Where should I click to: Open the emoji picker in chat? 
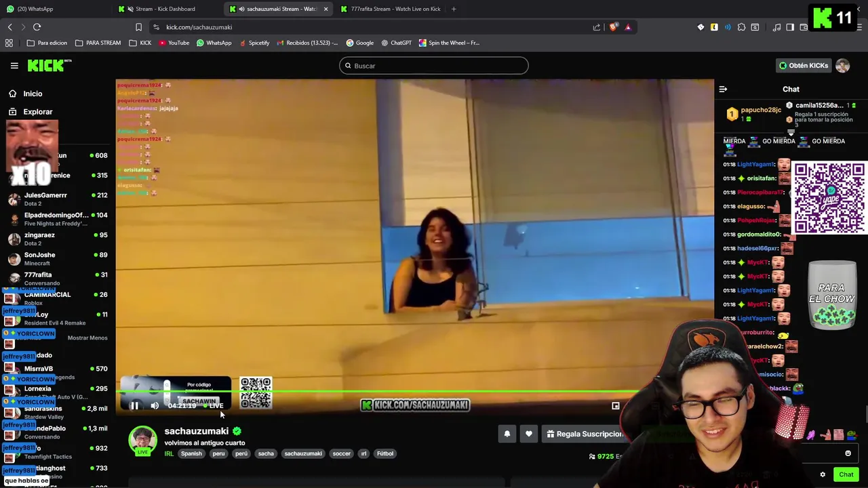coord(848,453)
